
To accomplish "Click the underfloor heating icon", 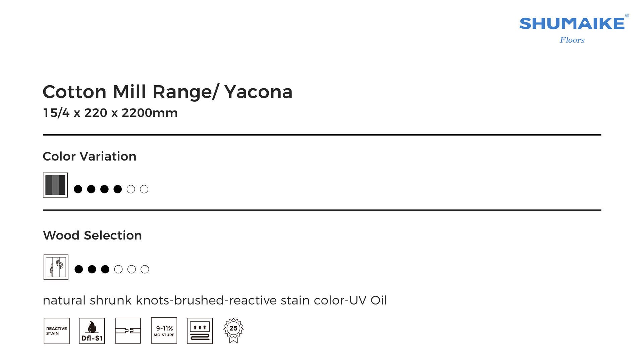I will coord(200,331).
